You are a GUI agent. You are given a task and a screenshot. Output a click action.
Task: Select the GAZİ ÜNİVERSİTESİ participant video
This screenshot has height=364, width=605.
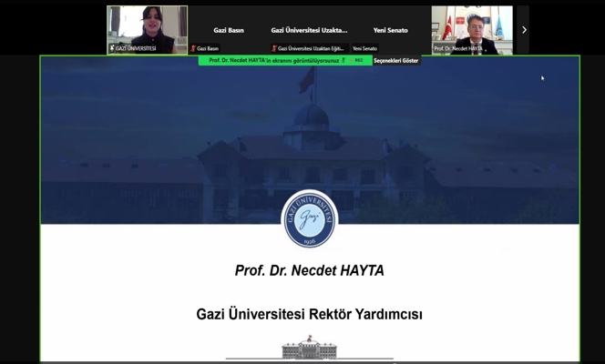pos(148,30)
